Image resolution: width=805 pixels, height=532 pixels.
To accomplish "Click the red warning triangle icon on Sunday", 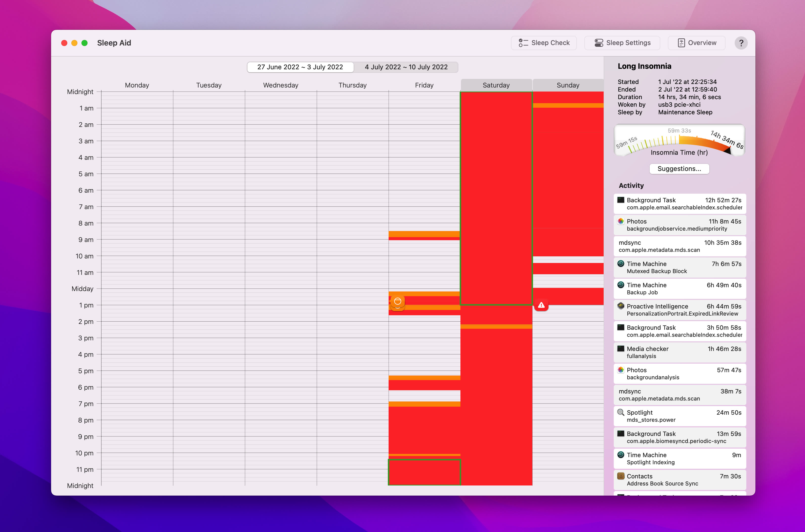I will (541, 305).
